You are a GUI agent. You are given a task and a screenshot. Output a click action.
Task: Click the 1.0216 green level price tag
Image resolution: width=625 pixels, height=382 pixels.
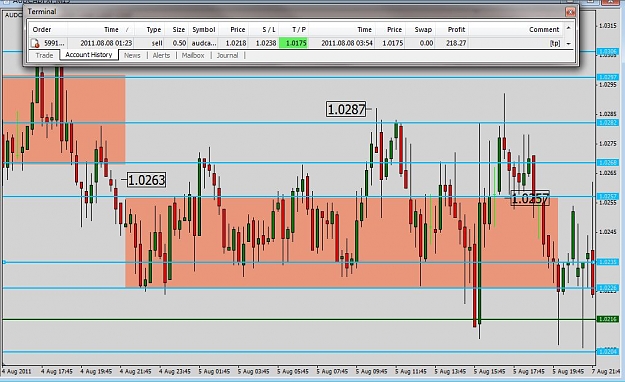tap(607, 319)
